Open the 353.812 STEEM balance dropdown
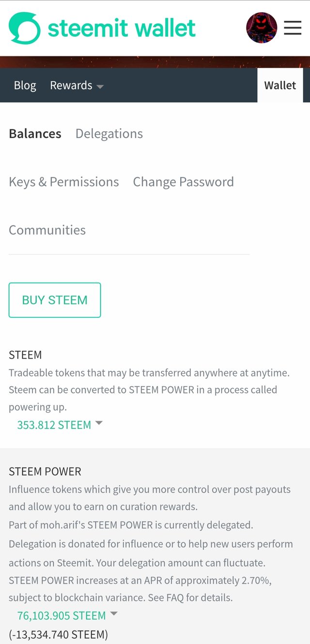Image resolution: width=310 pixels, height=644 pixels. pos(60,425)
